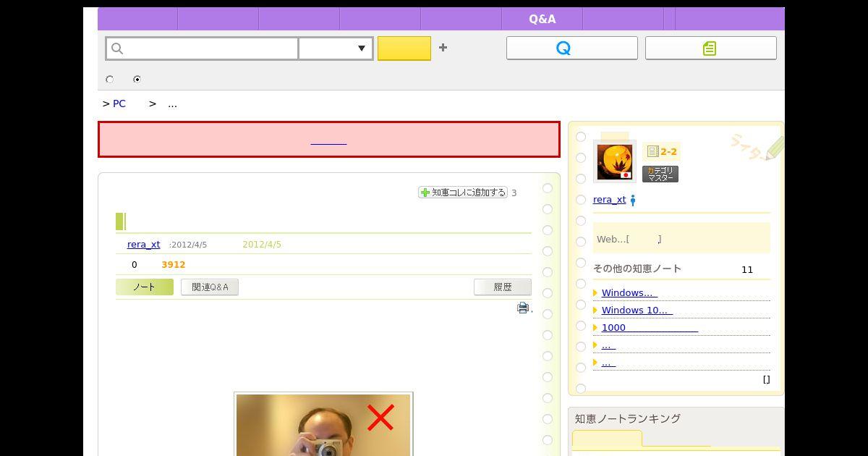Click the plus icon beside yellow search button

[443, 48]
